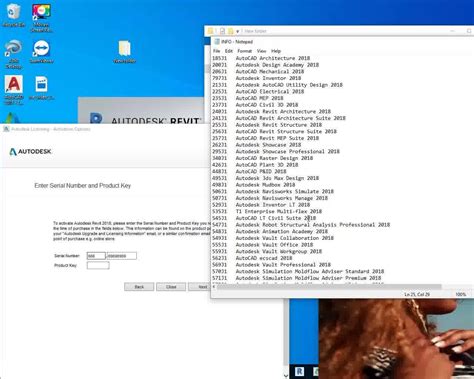Click the properties icon in the Explorer quick access toolbar

(x=222, y=31)
